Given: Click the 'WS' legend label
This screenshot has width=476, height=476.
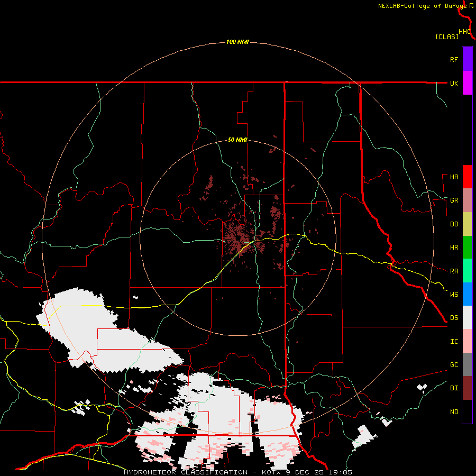Looking at the screenshot, I should click(x=454, y=295).
